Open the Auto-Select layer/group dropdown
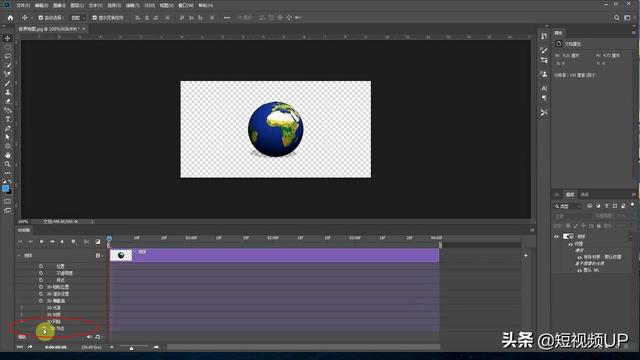The width and height of the screenshot is (640, 360). click(78, 18)
